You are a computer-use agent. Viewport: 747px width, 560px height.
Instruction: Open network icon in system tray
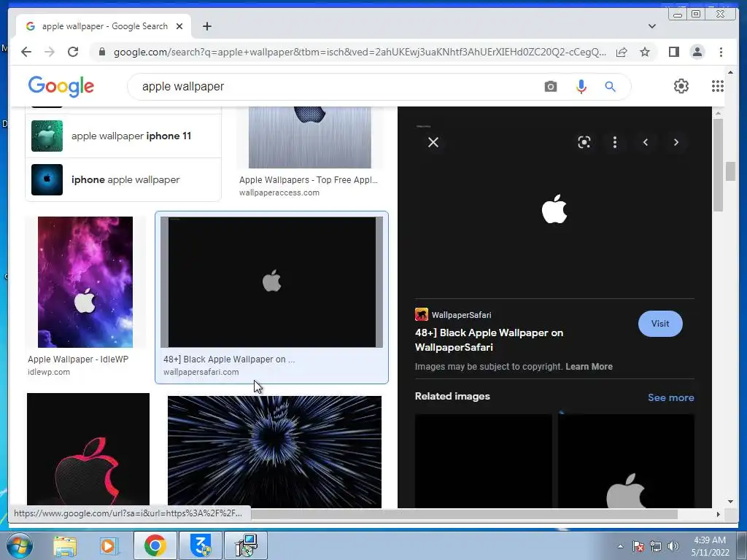(656, 546)
